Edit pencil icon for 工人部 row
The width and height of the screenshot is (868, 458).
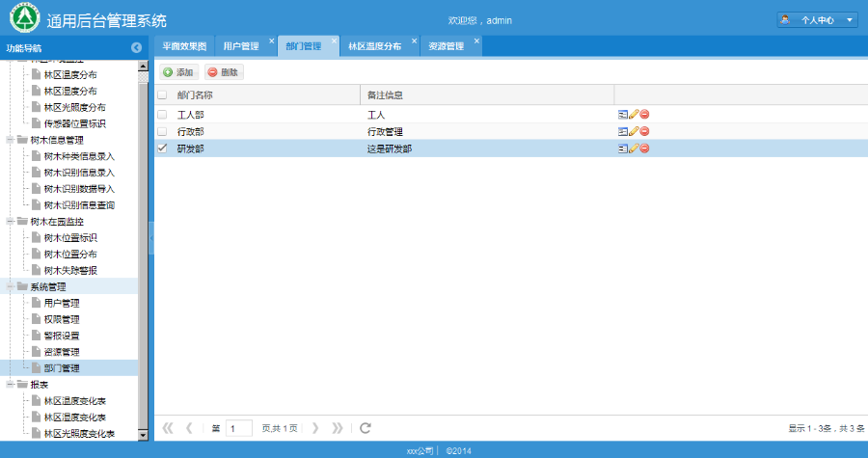634,115
